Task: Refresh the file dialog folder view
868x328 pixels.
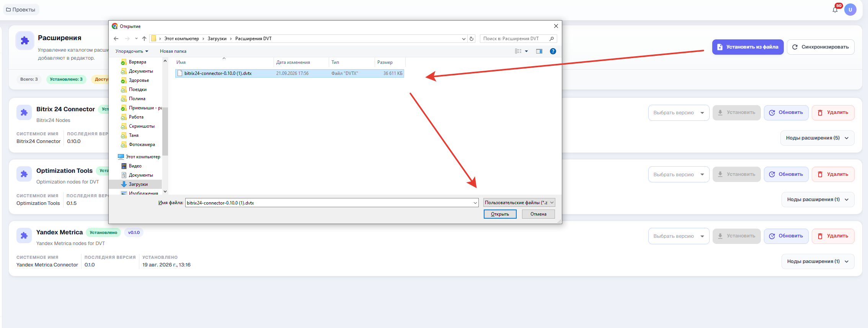Action: (472, 39)
